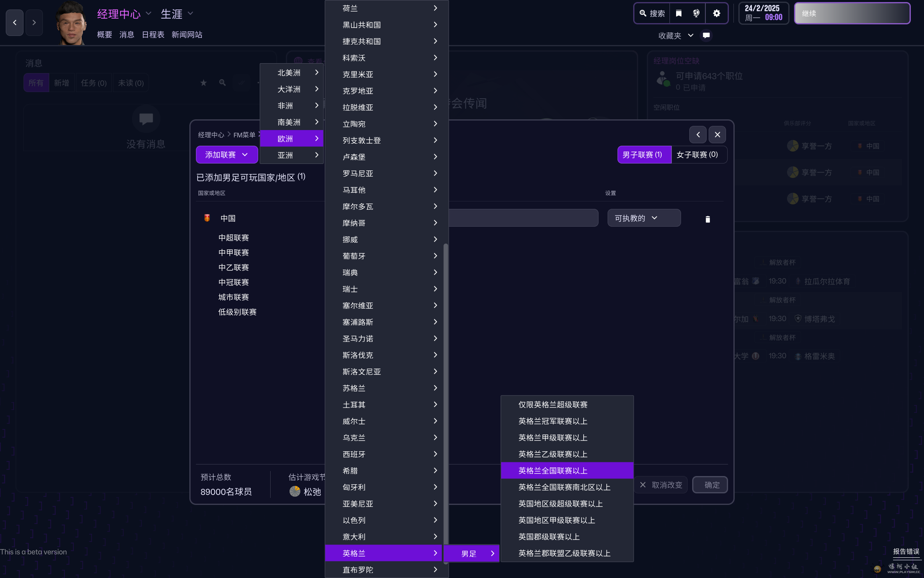Click the chat bubble icon beside 收藏夹
This screenshot has width=924, height=578.
[x=706, y=36]
